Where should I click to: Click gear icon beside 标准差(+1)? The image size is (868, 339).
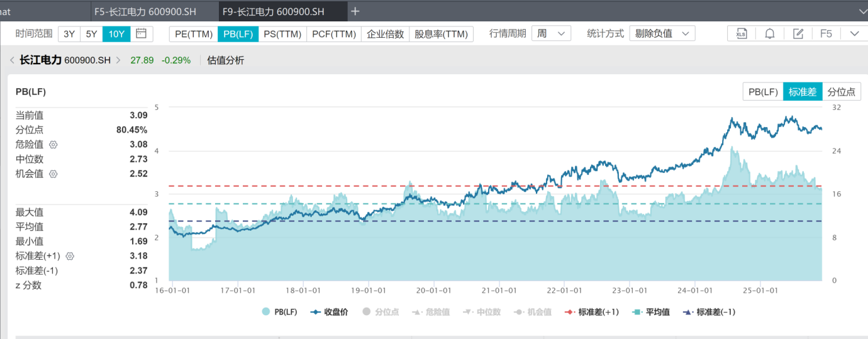tap(70, 256)
